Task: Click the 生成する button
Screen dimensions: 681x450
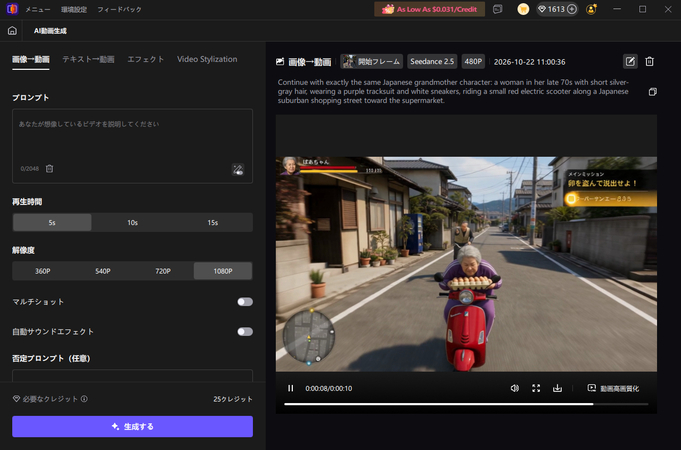Action: (x=132, y=427)
